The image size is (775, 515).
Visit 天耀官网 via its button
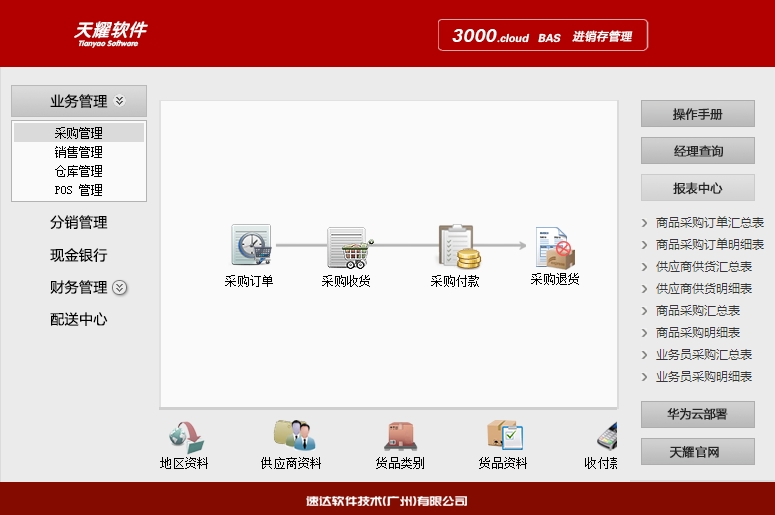tap(697, 451)
